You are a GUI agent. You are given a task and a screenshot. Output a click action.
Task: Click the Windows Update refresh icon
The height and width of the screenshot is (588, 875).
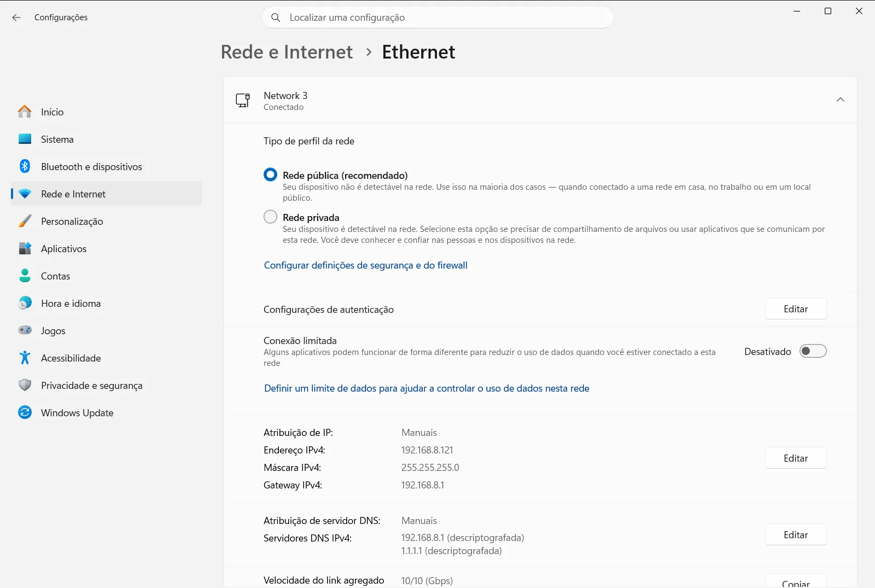(x=25, y=412)
